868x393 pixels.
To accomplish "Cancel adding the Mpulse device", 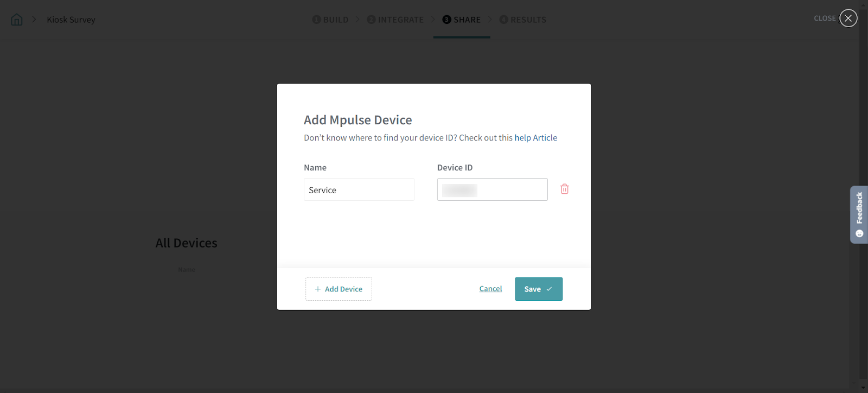I will 490,289.
